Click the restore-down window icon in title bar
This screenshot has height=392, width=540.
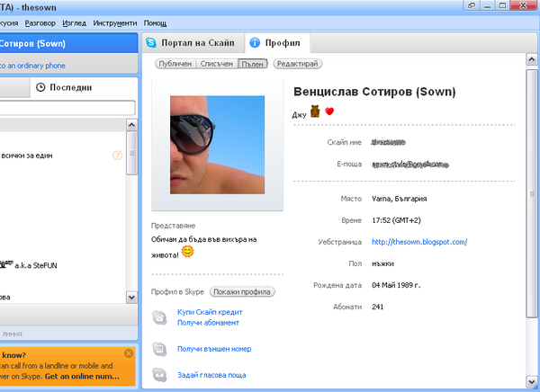[x=472, y=5]
